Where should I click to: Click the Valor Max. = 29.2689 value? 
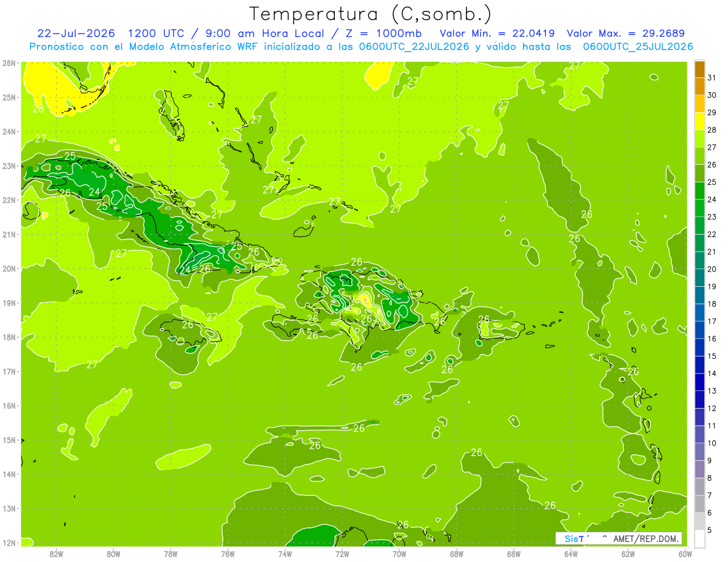pos(625,33)
